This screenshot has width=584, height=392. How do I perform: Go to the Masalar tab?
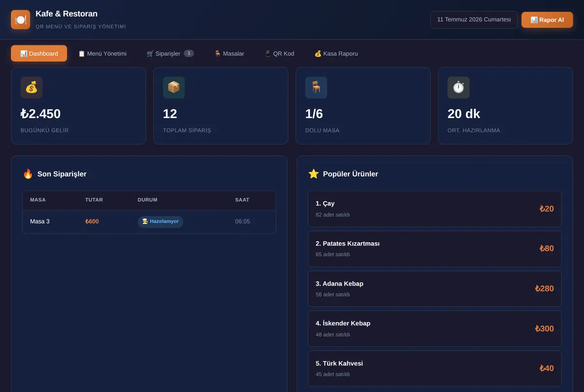[229, 53]
